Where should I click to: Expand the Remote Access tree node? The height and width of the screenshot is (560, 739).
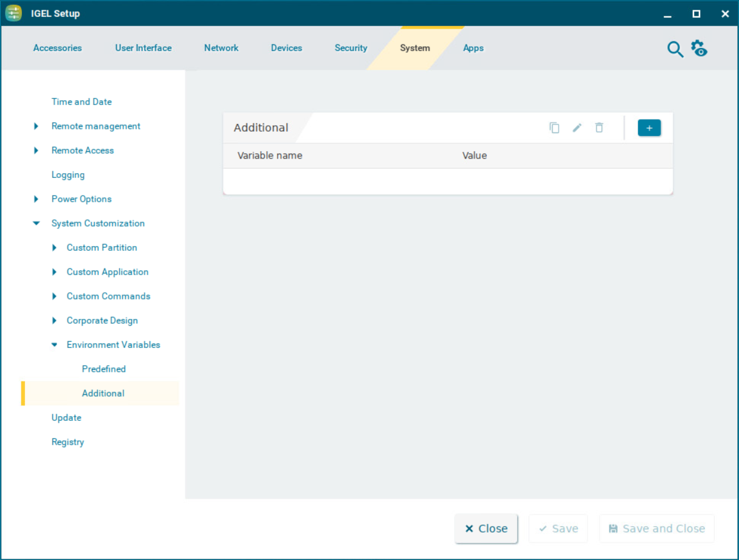pyautogui.click(x=36, y=151)
